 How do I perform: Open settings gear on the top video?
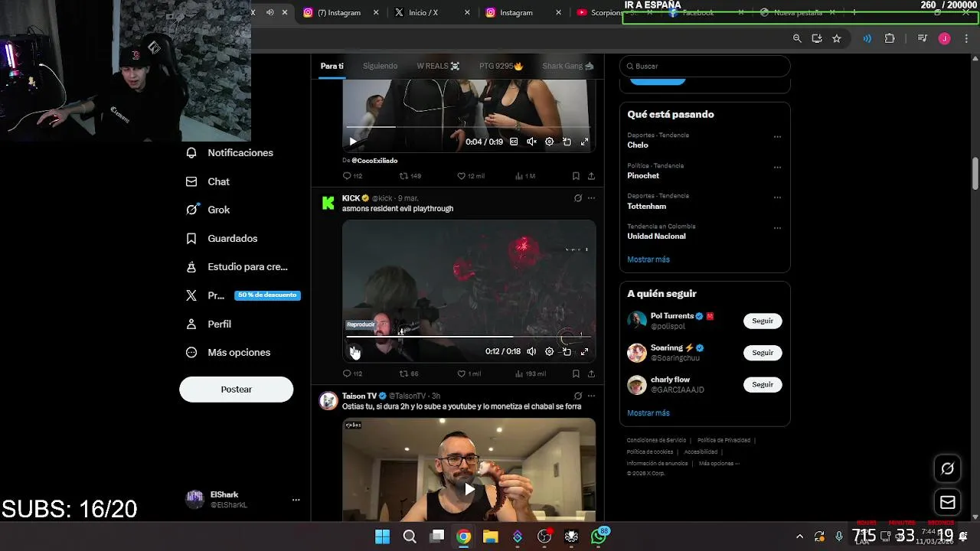pyautogui.click(x=549, y=142)
